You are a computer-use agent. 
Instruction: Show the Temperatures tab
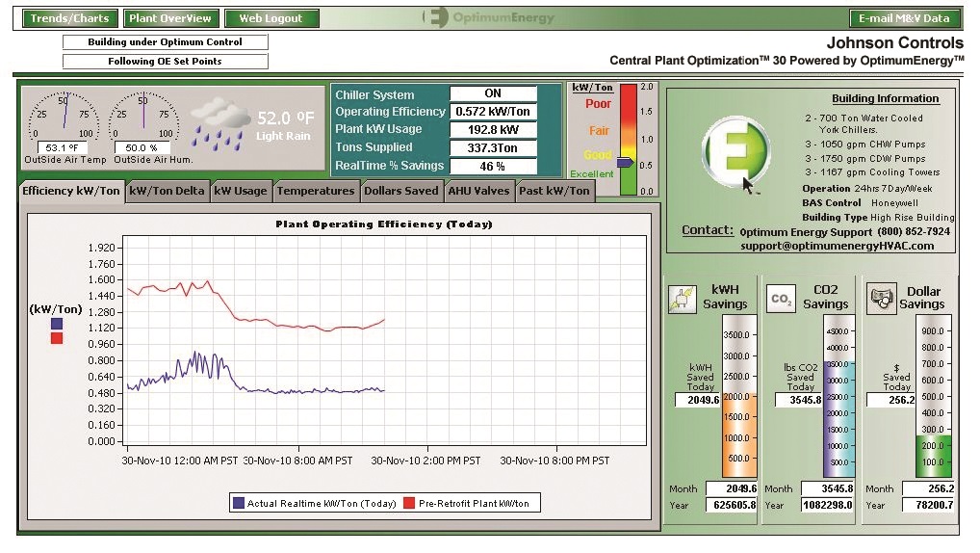point(316,191)
